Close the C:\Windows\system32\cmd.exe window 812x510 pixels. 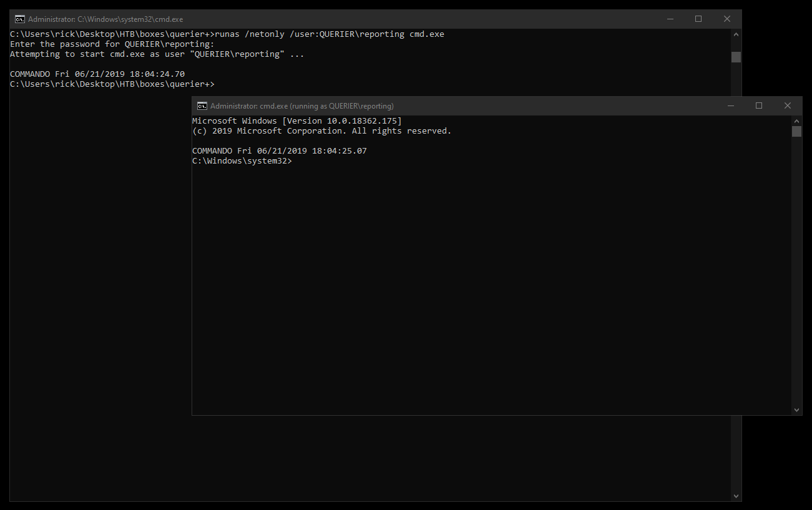click(727, 19)
